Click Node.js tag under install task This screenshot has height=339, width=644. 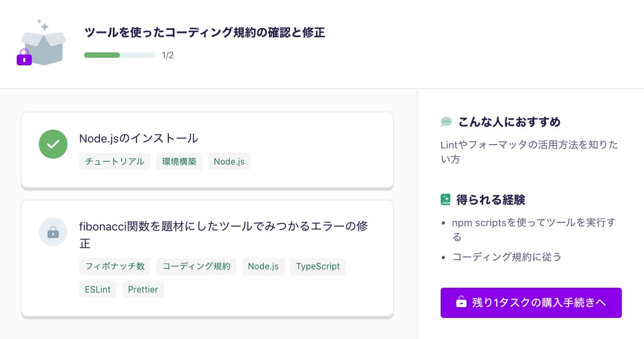(229, 161)
